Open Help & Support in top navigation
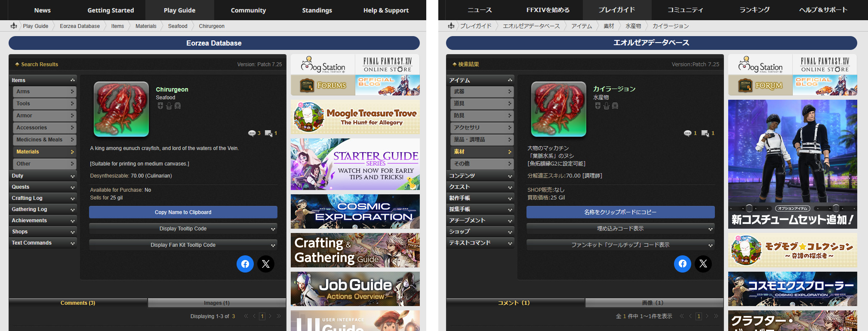 click(386, 10)
